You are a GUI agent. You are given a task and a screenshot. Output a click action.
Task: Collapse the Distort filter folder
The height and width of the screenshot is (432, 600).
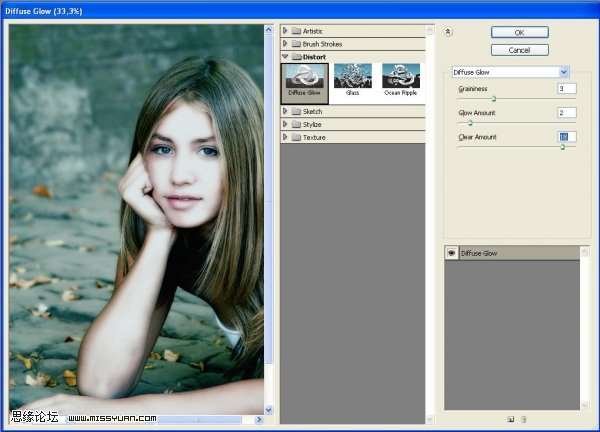click(286, 57)
